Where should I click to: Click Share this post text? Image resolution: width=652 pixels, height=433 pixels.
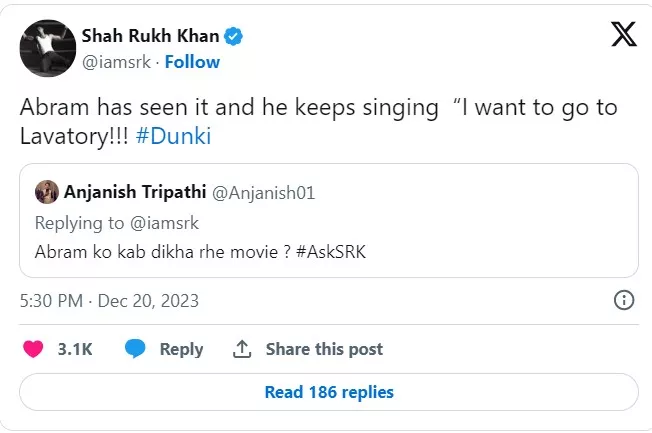pyautogui.click(x=324, y=349)
